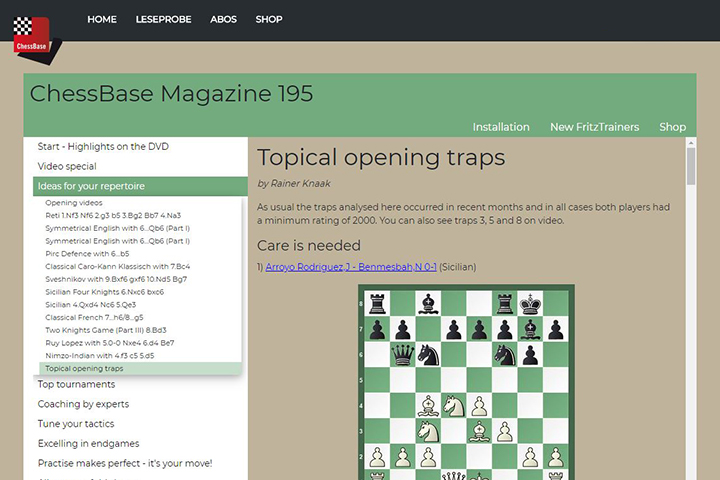Click the black queen on b6
Screen dimensions: 720x480
[x=403, y=355]
